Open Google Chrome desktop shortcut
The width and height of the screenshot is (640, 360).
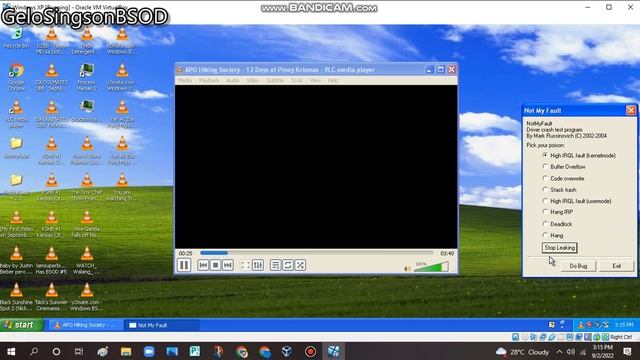click(x=16, y=77)
